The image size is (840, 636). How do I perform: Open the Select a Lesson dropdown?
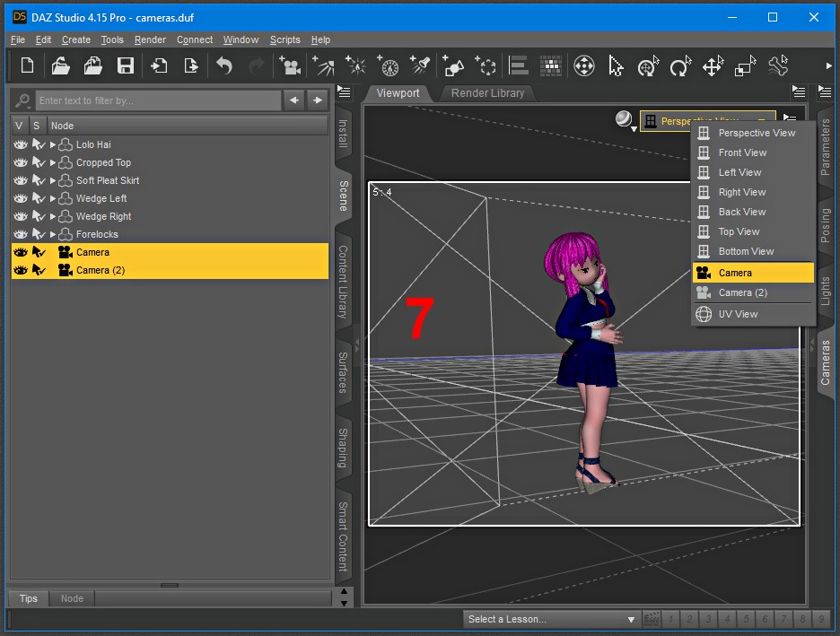coord(551,619)
